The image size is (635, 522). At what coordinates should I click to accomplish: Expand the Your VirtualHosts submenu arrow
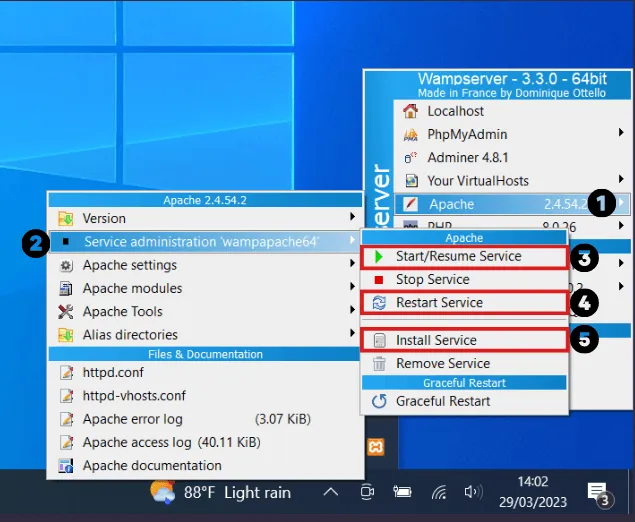pos(621,179)
